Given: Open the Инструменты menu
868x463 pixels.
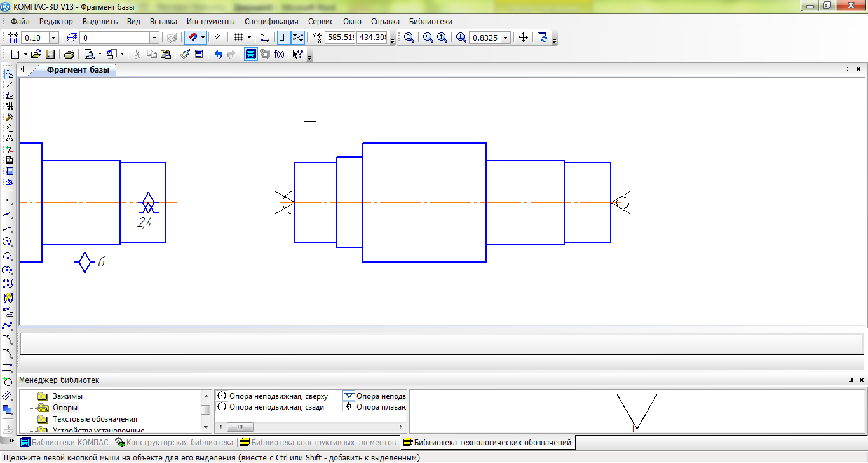Looking at the screenshot, I should pos(211,21).
